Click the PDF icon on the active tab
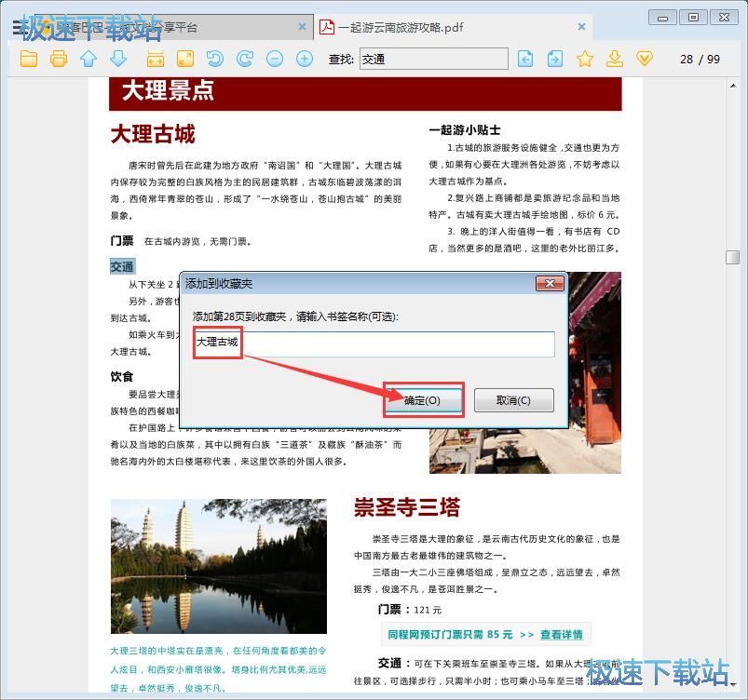748x700 pixels. (327, 27)
